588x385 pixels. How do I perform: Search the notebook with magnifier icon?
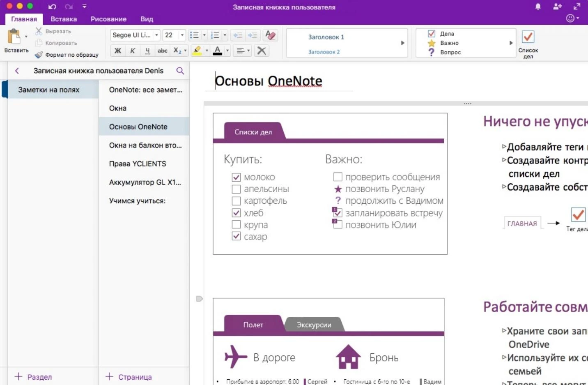coord(180,71)
